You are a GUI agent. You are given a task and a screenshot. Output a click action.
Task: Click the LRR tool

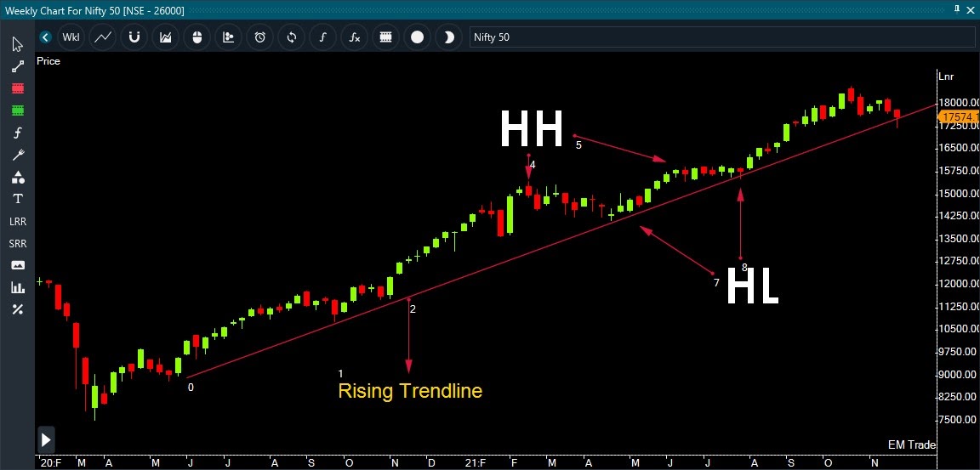18,222
